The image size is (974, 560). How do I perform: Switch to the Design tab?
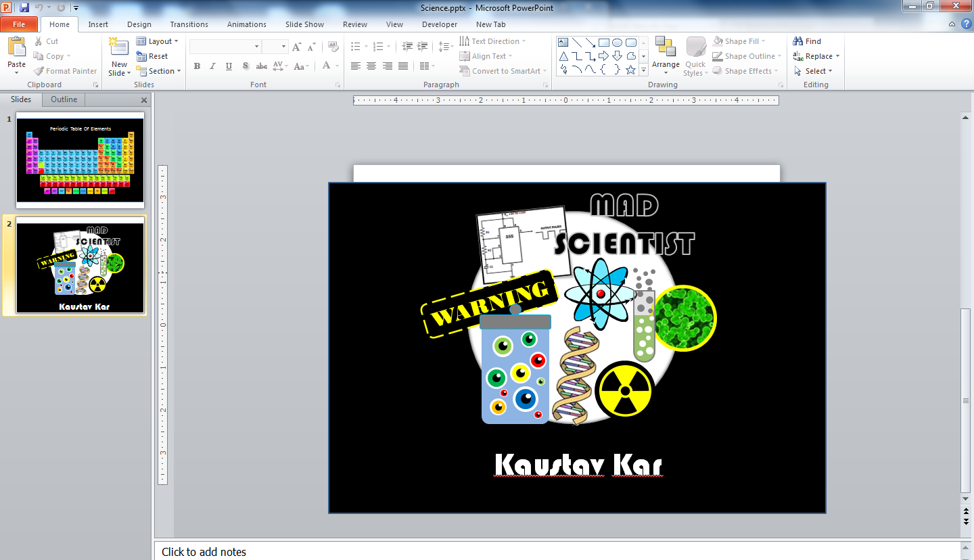pyautogui.click(x=139, y=24)
